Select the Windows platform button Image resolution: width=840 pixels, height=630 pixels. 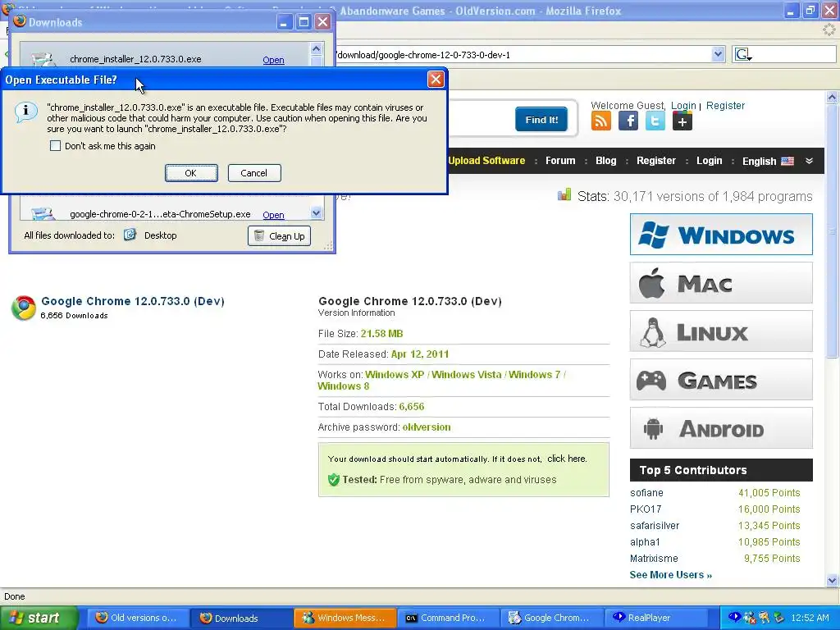point(721,234)
